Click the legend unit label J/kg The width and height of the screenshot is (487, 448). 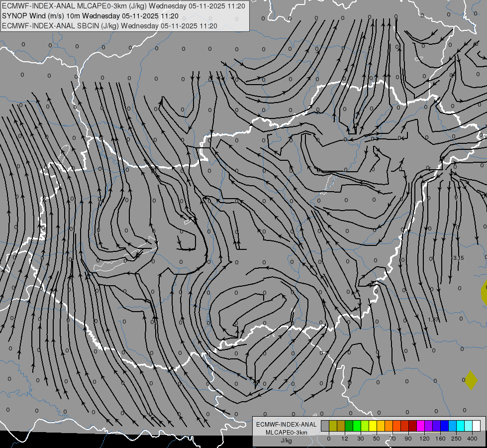coord(287,441)
